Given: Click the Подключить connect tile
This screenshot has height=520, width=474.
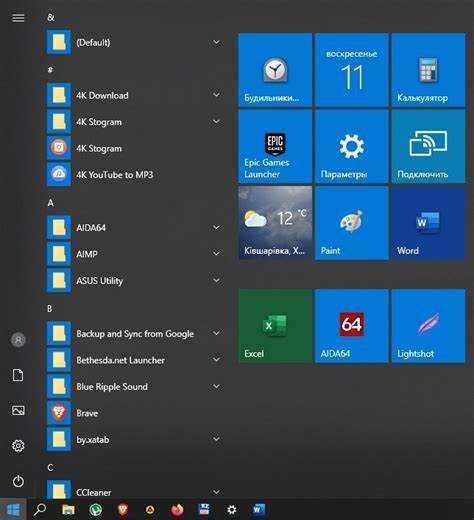Looking at the screenshot, I should point(428,146).
